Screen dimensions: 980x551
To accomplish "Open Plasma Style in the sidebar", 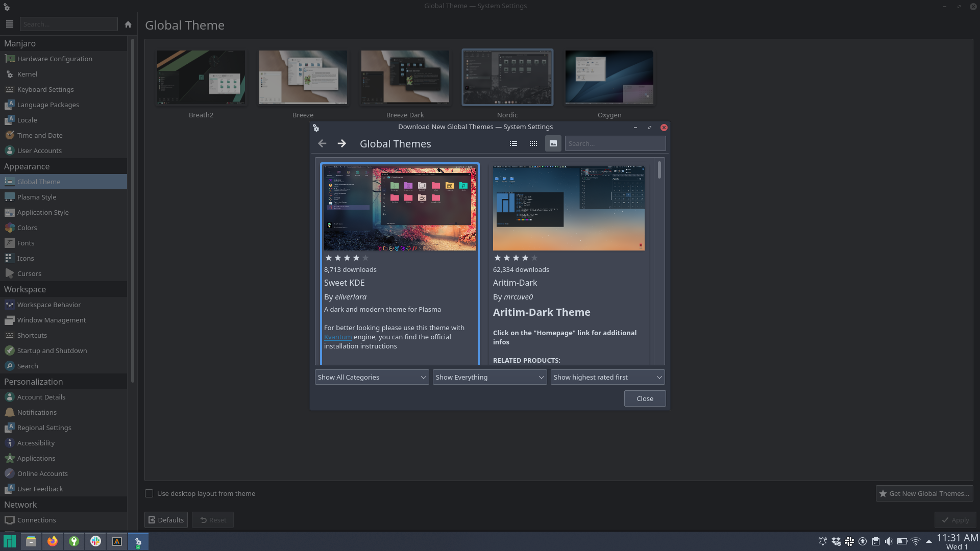I will [x=37, y=197].
